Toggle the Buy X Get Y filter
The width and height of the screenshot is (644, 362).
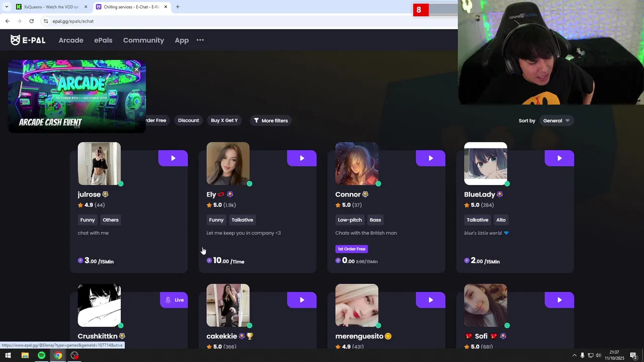[x=224, y=120]
